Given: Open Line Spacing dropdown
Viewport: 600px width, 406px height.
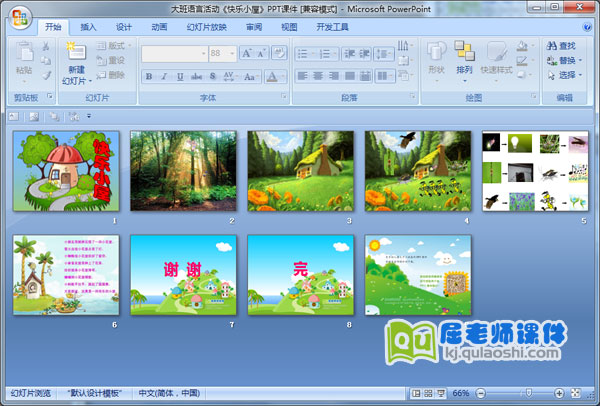Looking at the screenshot, I should 384,54.
